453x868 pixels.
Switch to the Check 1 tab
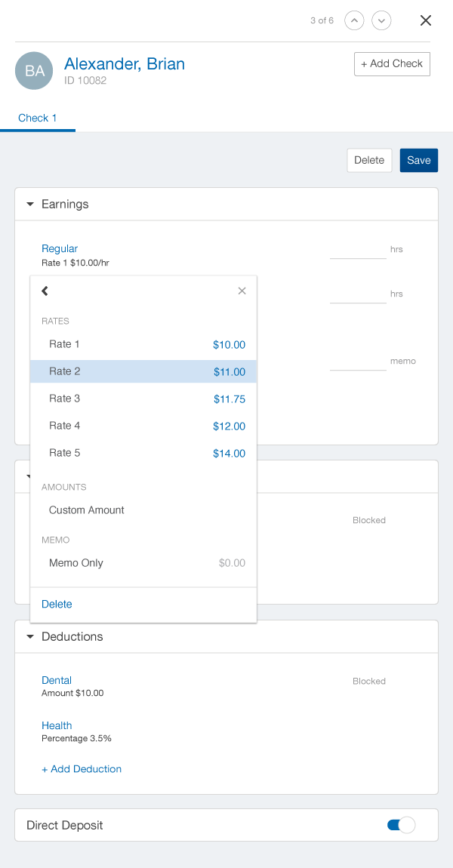point(38,118)
